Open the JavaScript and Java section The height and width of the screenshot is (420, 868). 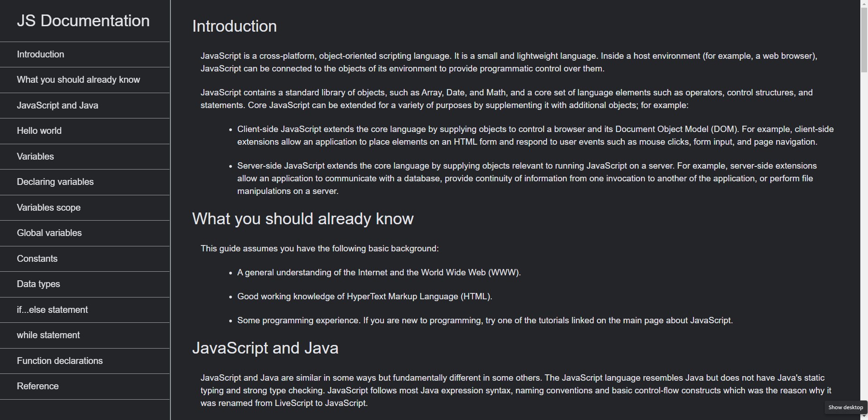click(57, 105)
